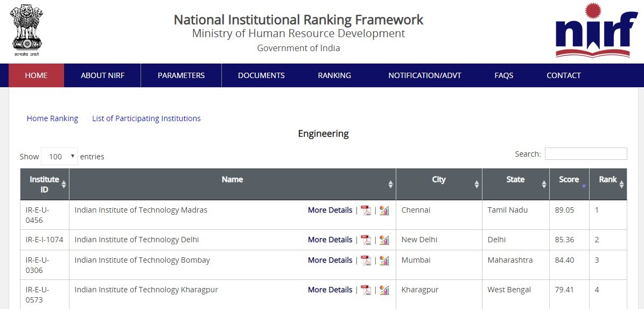Sort table by Name column
This screenshot has width=644, height=309.
pos(233,184)
